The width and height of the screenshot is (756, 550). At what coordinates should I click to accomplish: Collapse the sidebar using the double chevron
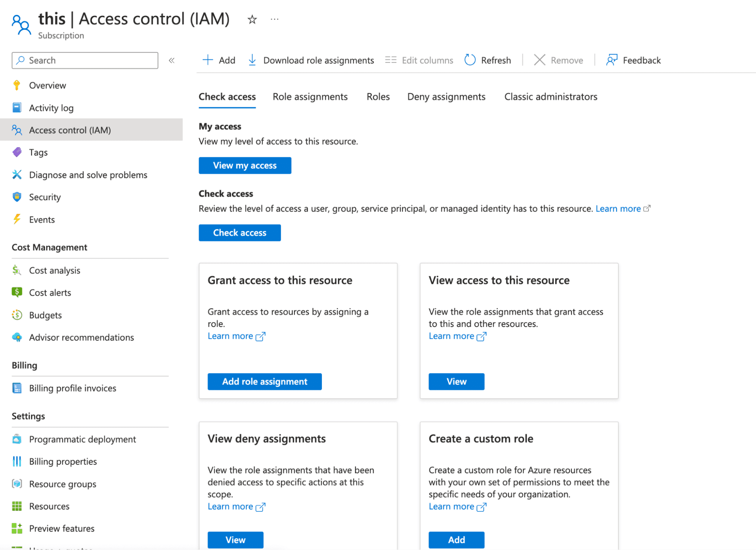(x=172, y=61)
